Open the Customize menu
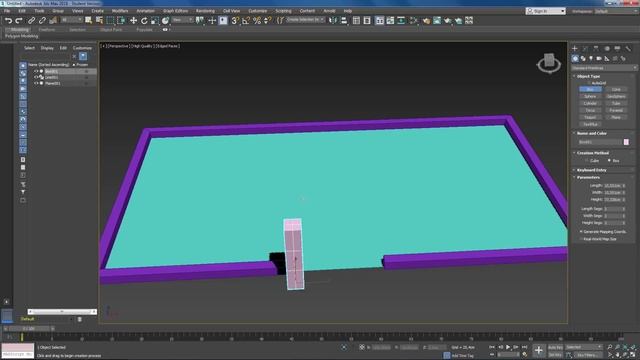The height and width of the screenshot is (360, 640). click(x=258, y=11)
